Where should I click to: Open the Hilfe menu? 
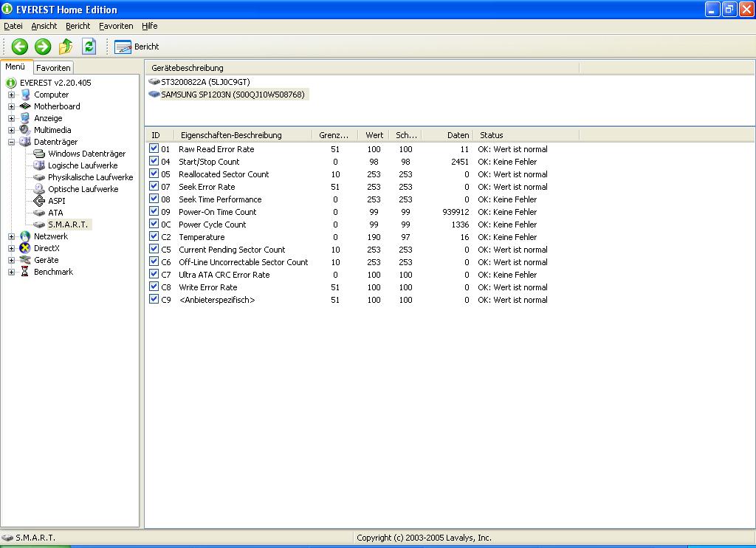tap(149, 26)
